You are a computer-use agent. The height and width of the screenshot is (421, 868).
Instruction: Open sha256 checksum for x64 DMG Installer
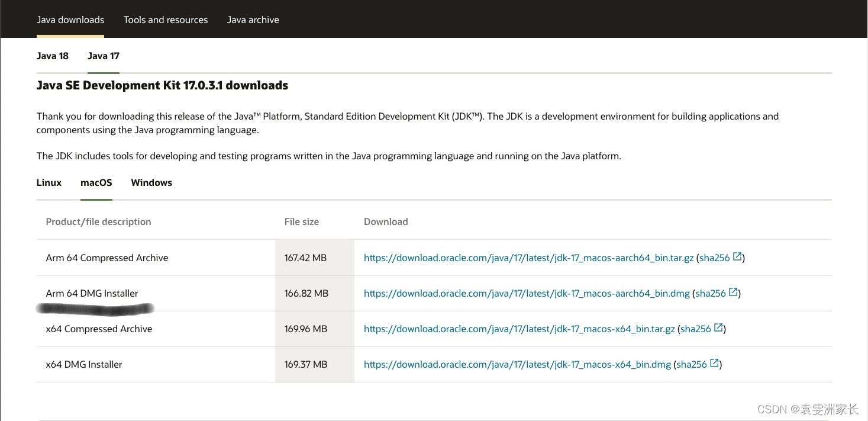point(691,364)
